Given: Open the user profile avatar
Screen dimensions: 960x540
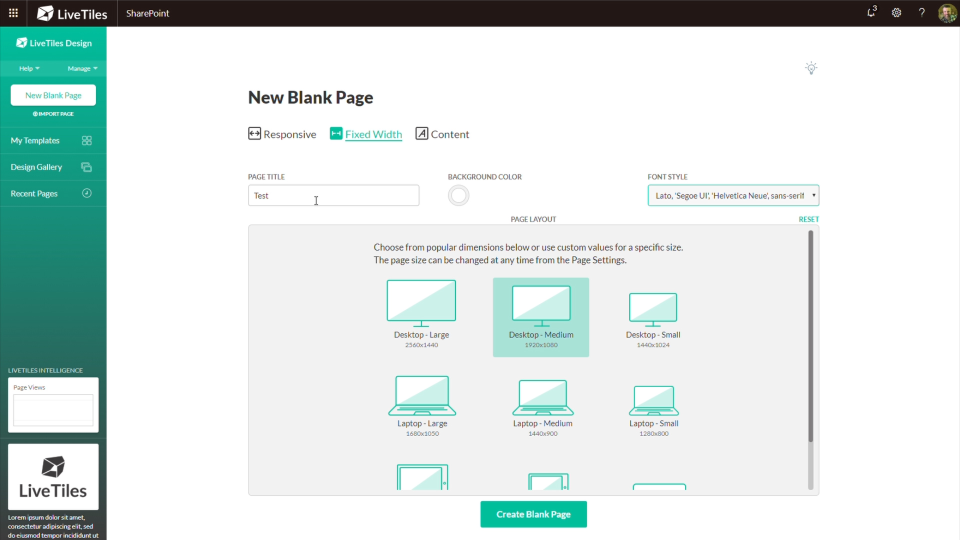Looking at the screenshot, I should coord(947,13).
